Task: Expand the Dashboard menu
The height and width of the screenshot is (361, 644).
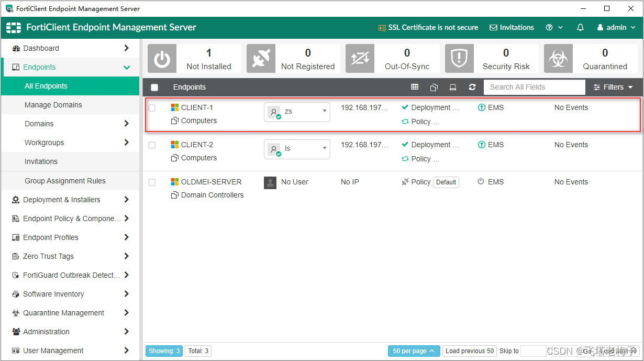Action: tap(126, 48)
